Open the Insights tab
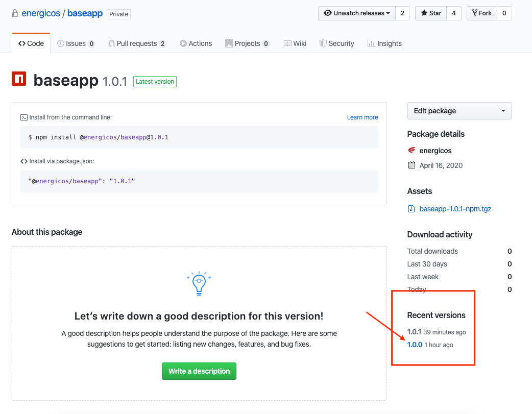532x414 pixels. click(384, 43)
